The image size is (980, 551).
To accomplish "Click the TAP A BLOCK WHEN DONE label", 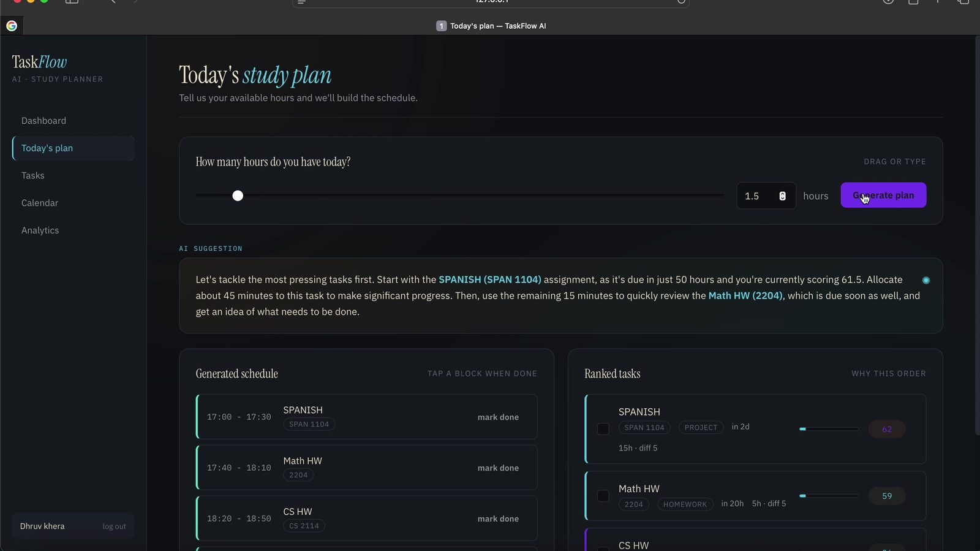I will point(482,373).
